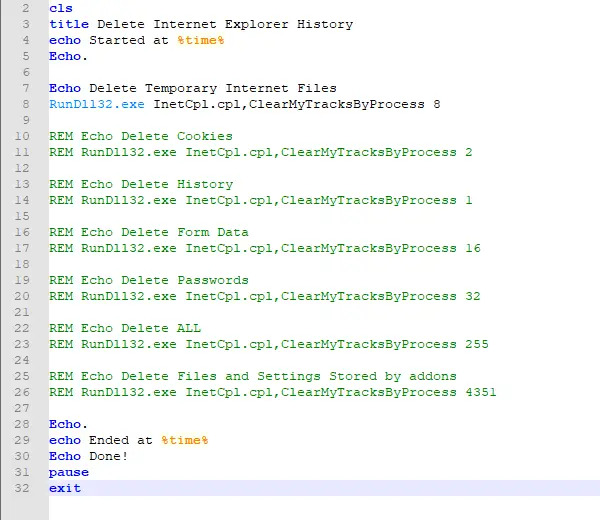Click line number 12 in the gutter
Screen dimensions: 600x520
tap(22, 168)
